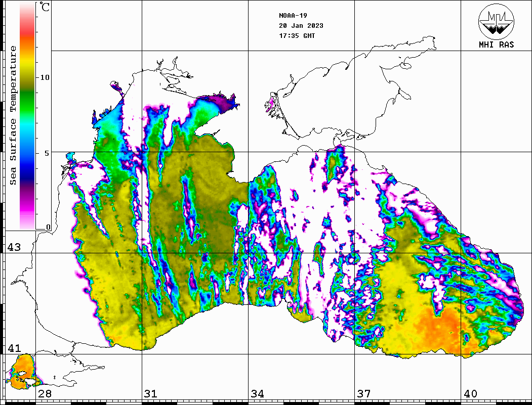Click the '10' tick on color scale
The width and height of the screenshot is (532, 405).
[x=45, y=77]
